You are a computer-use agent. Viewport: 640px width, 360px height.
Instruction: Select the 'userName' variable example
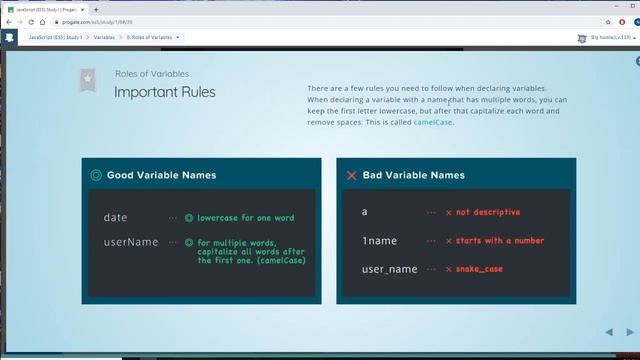pyautogui.click(x=131, y=242)
